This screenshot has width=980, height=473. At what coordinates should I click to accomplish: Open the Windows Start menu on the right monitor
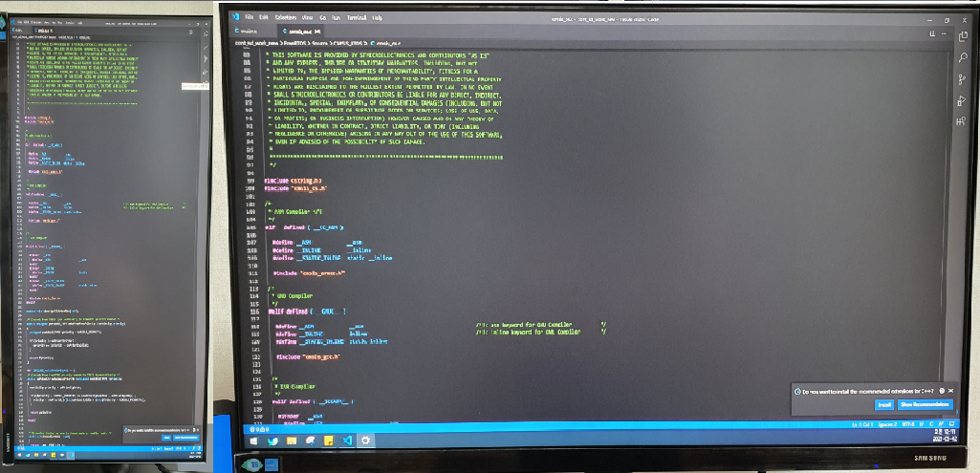click(253, 441)
